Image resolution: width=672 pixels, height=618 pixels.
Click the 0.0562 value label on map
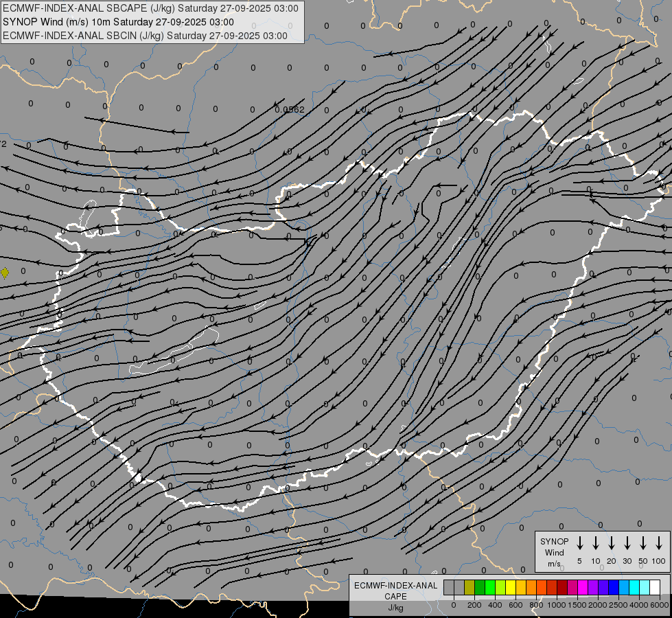290,110
